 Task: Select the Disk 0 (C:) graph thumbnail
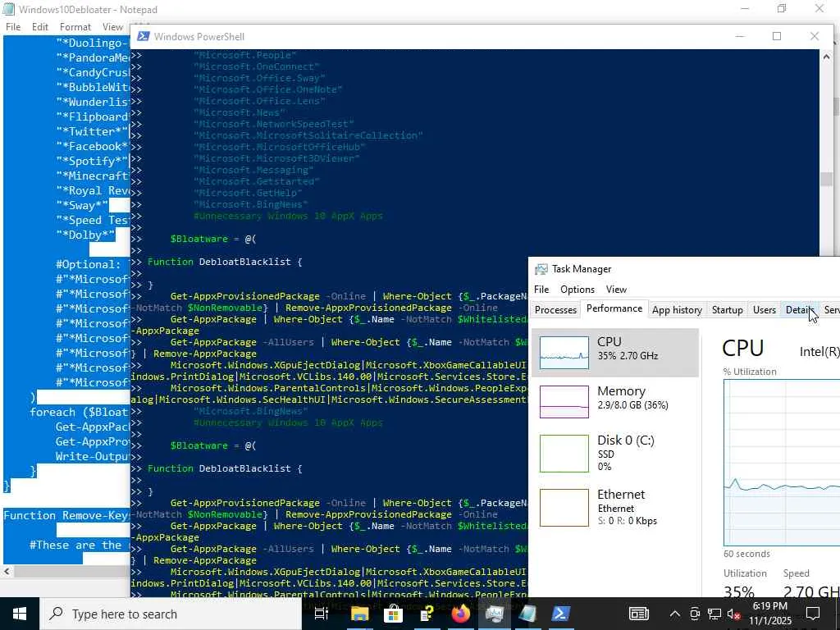[564, 453]
